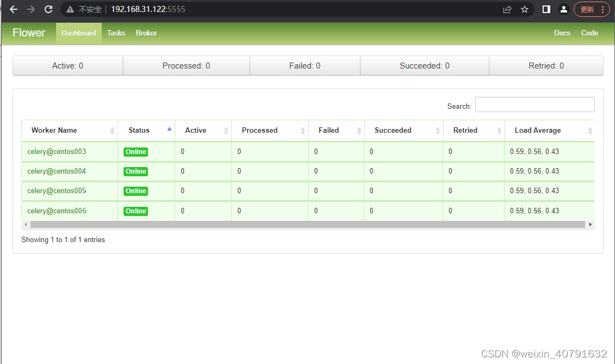Click the Active: 0 summary button
Viewport: 615px width, 364px height.
click(68, 65)
